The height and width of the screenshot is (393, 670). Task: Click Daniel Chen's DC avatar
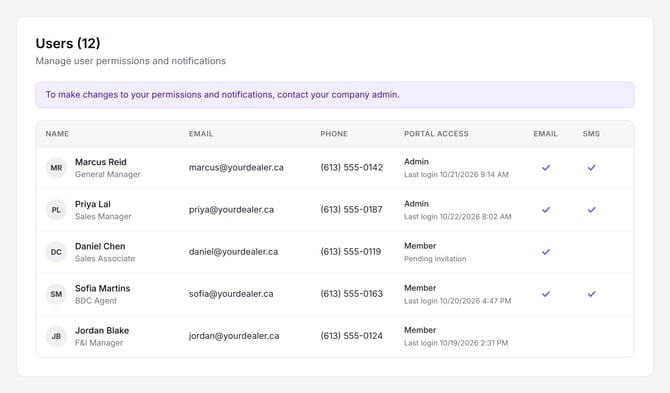(56, 252)
